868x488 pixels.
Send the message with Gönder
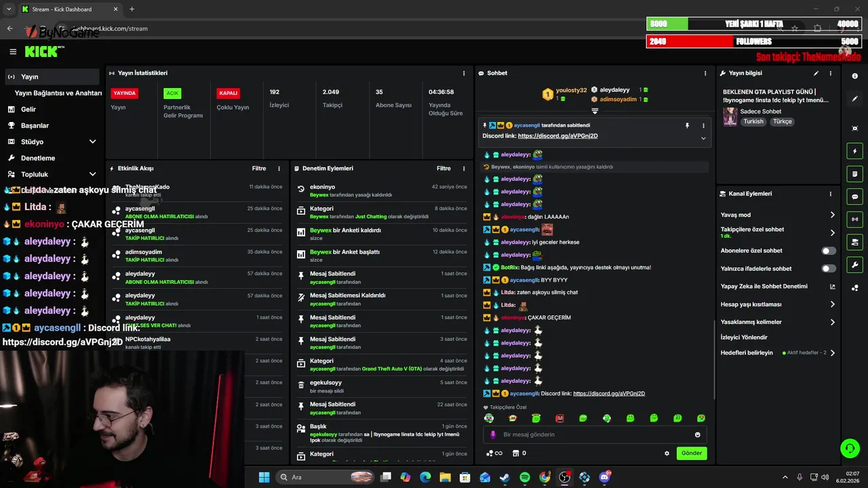point(692,453)
